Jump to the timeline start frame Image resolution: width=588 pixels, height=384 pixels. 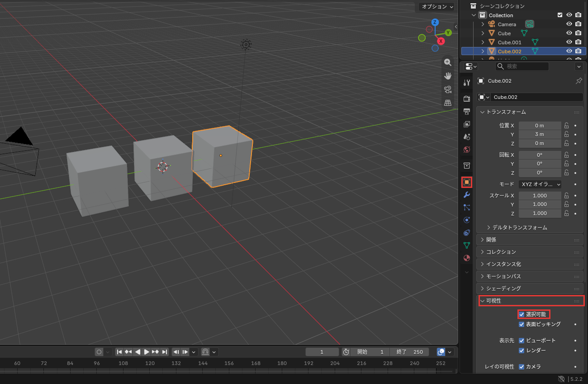tap(119, 352)
